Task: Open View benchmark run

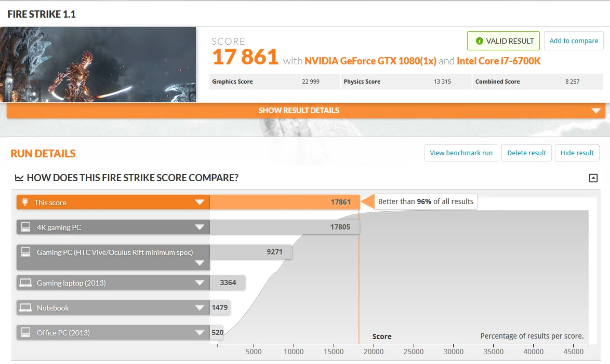Action: [461, 153]
